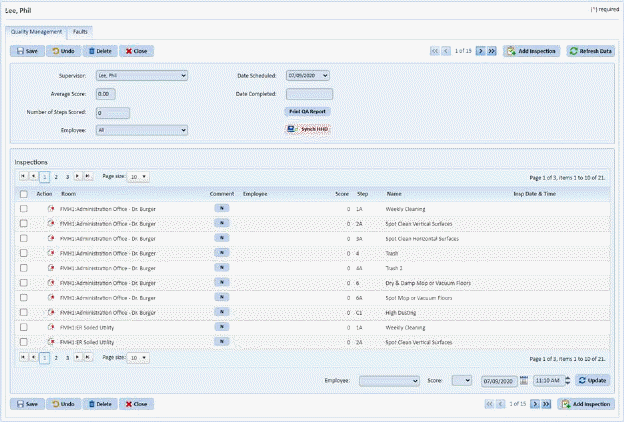Select the checkbox for High Dusting row

[23, 312]
